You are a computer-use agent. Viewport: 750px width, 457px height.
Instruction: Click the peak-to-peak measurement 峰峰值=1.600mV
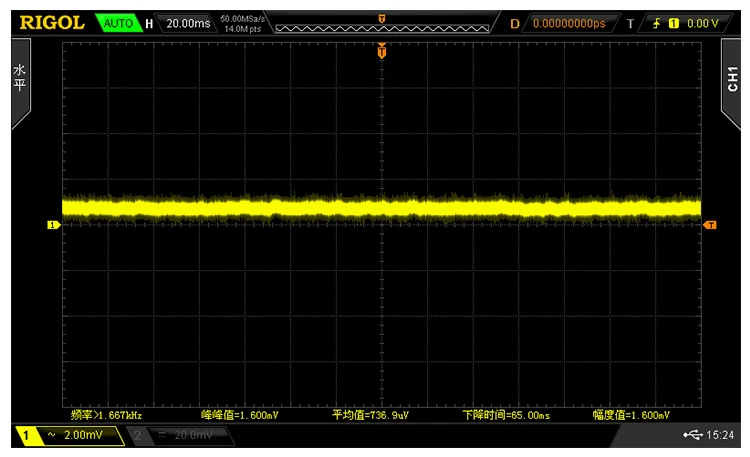[240, 415]
